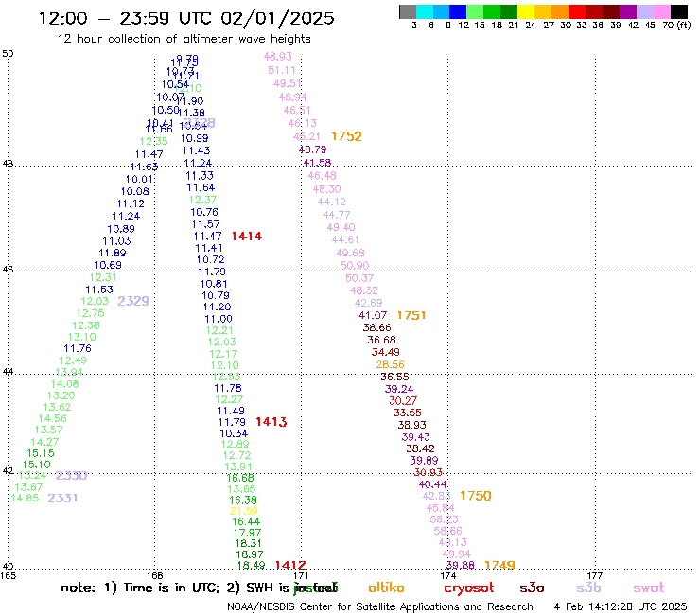Screen dimensions: 700x615
Task: Click the lavender time label 2331
Action: (62, 498)
